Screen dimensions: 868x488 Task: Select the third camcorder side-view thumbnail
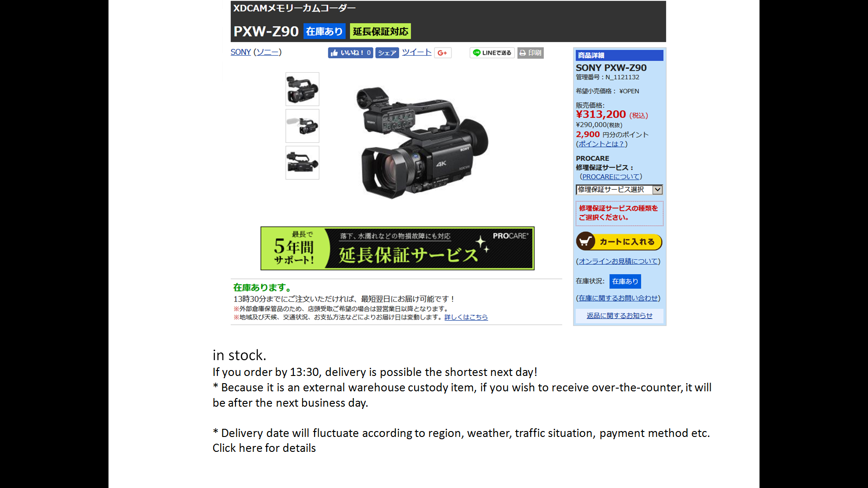(302, 163)
